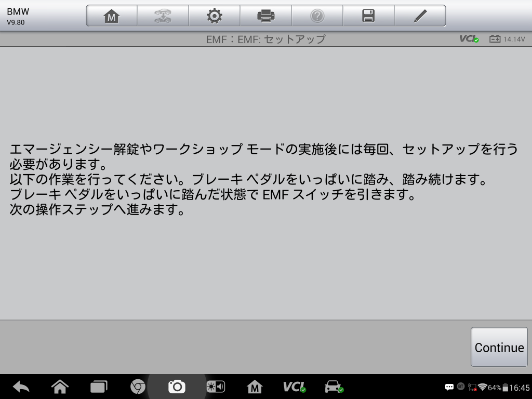Tap the line 次の操作ステップへ進みます。

(x=97, y=209)
